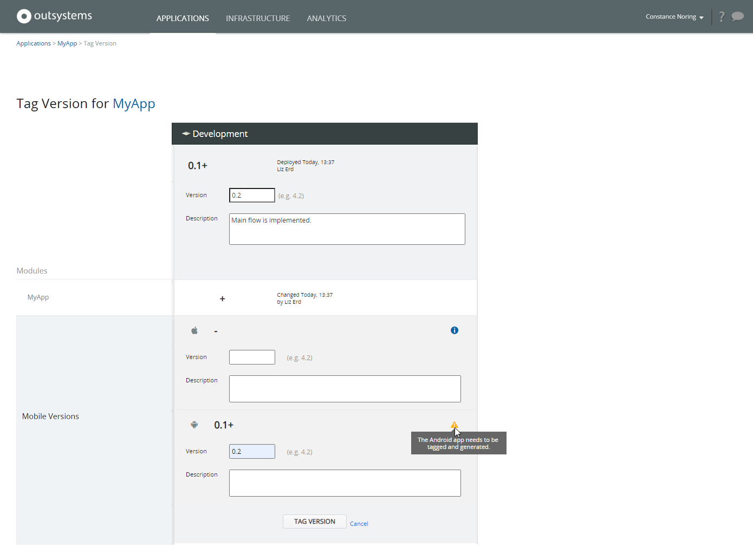Click the Development environment header icon
This screenshot has width=753, height=560.
pyautogui.click(x=186, y=134)
